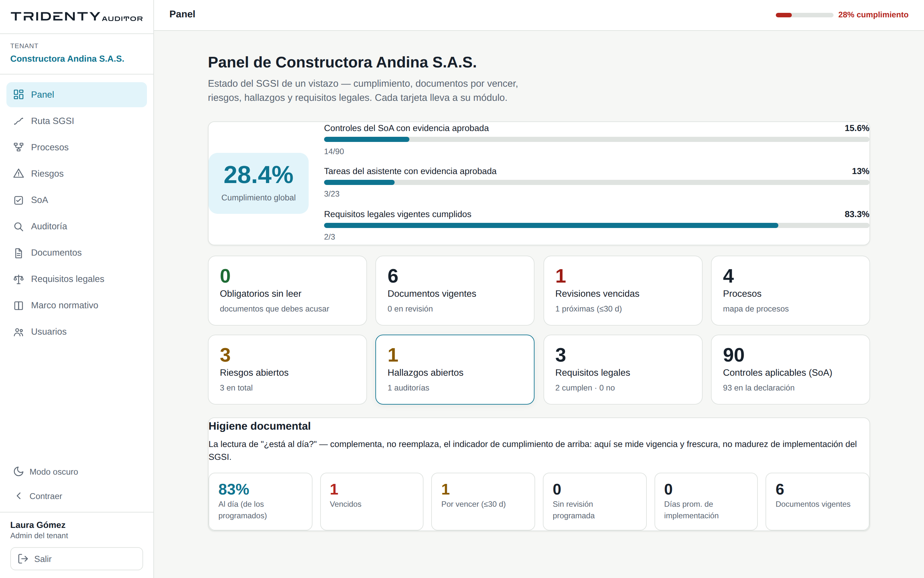Click the Procesos flowchart icon

click(x=18, y=147)
